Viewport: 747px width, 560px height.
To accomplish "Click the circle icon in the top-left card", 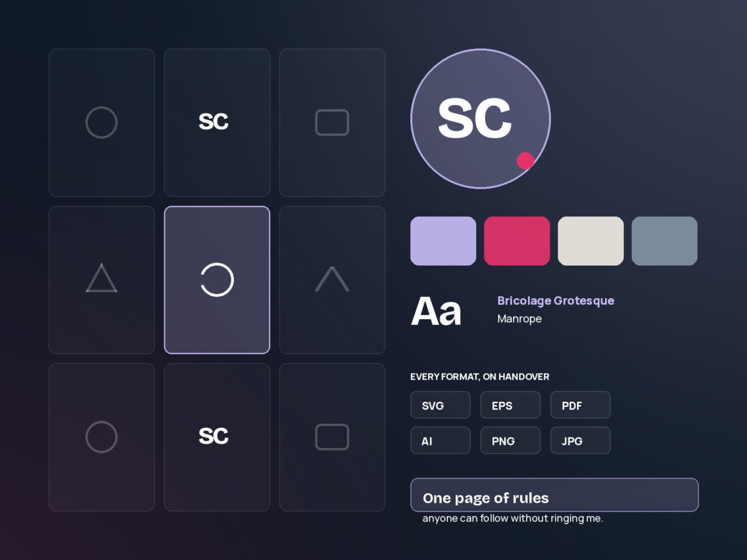I will (101, 123).
